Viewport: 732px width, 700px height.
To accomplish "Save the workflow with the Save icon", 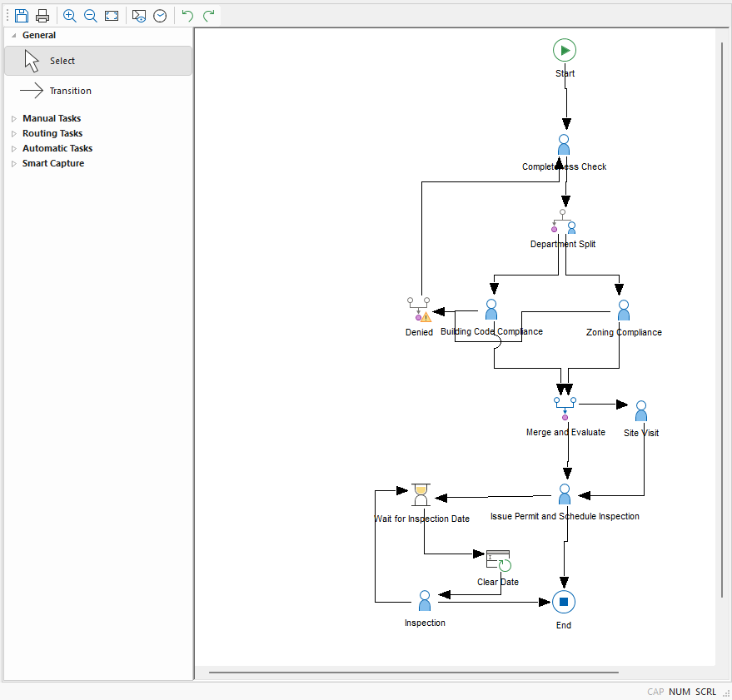I will (x=22, y=16).
